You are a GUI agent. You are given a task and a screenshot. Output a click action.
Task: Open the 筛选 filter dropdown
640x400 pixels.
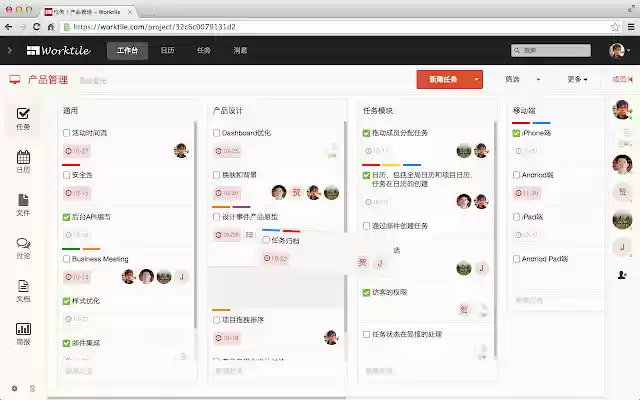coord(522,79)
